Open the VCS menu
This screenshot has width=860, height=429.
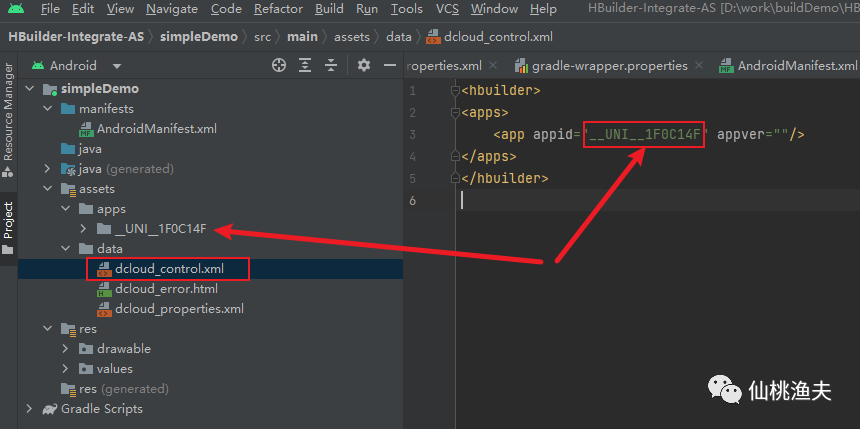tap(448, 9)
